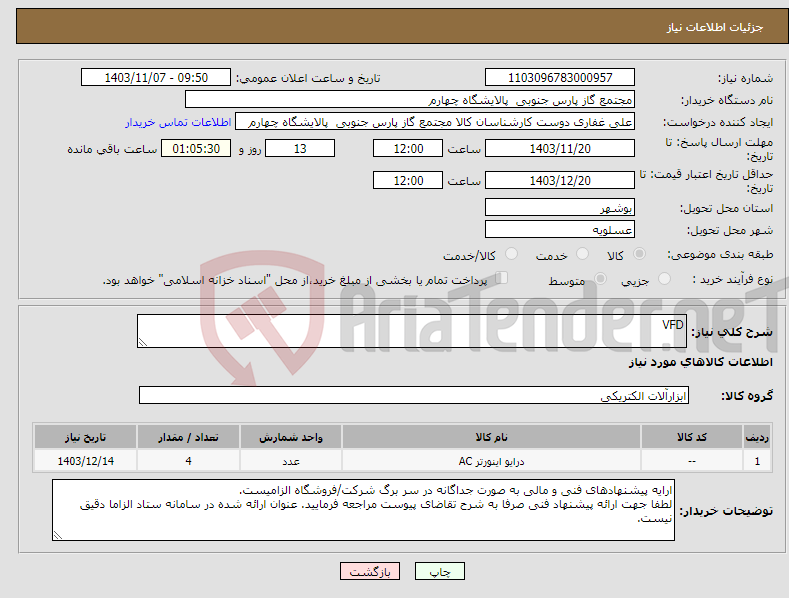Click the جزئیات اطلاعات نیاز header title
The height and width of the screenshot is (598, 789).
[x=715, y=27]
